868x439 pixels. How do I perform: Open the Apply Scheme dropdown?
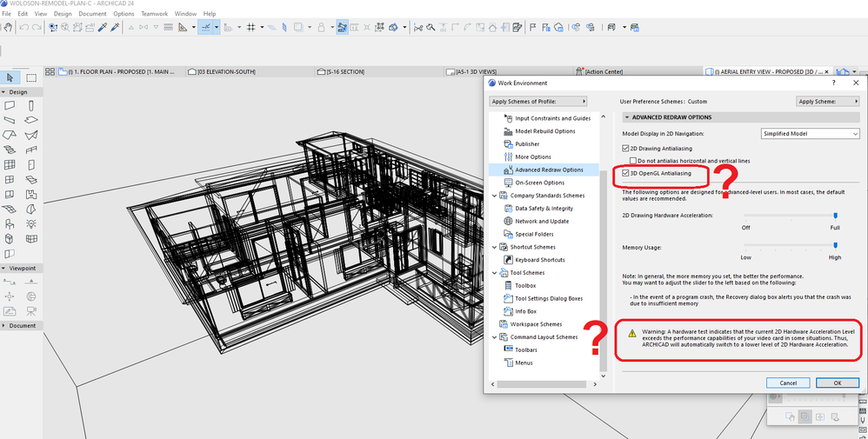pos(829,101)
